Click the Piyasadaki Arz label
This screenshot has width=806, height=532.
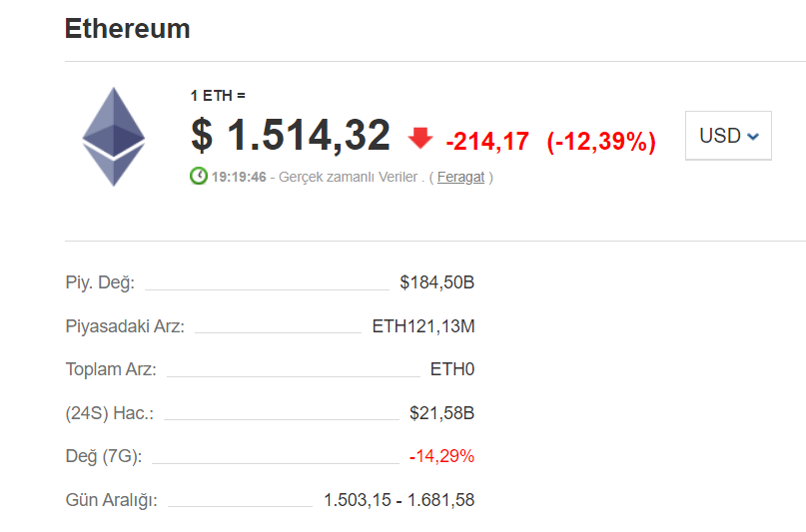[125, 325]
